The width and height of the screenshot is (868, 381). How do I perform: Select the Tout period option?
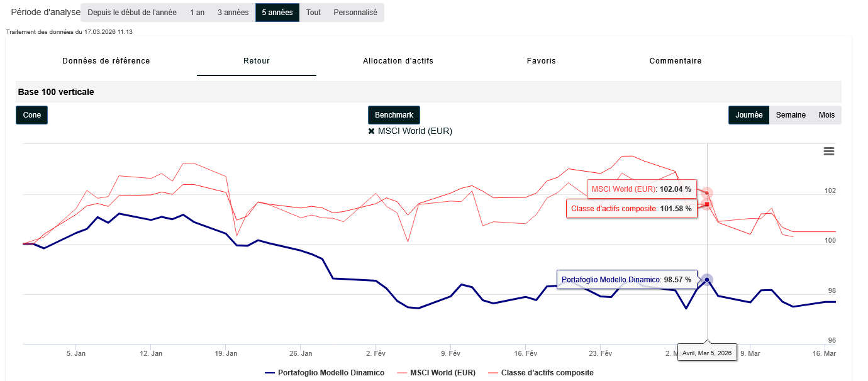313,13
